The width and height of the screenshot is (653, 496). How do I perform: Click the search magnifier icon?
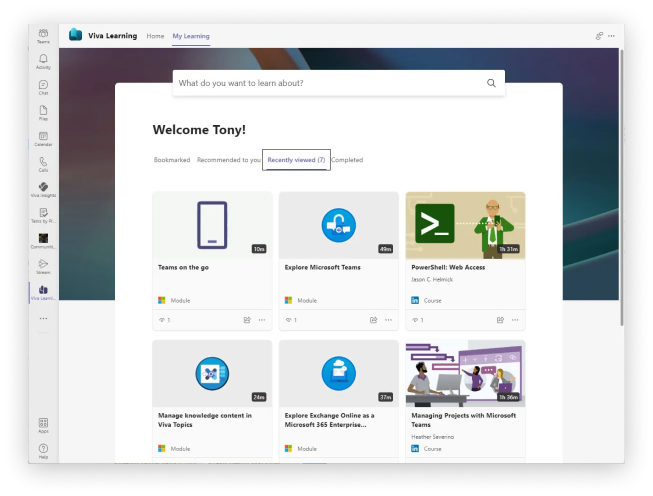coord(491,83)
